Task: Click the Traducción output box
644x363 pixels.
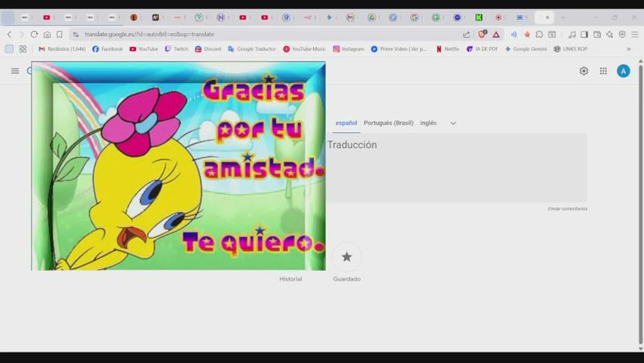Action: pyautogui.click(x=456, y=168)
